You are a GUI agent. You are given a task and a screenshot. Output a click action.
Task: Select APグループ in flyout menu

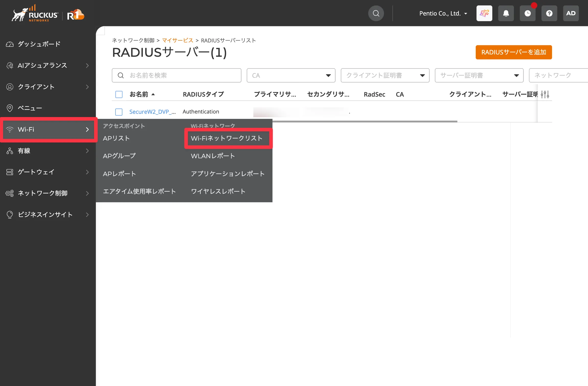(x=119, y=156)
